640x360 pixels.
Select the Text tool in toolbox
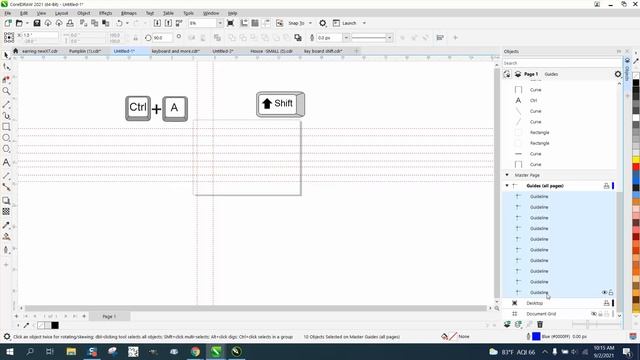pos(6,162)
